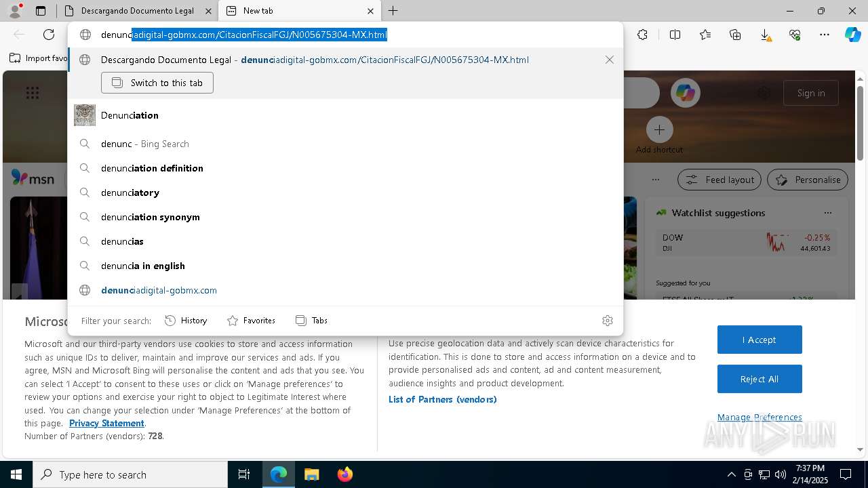Close the Descargando Documento Legal tab

tap(209, 11)
